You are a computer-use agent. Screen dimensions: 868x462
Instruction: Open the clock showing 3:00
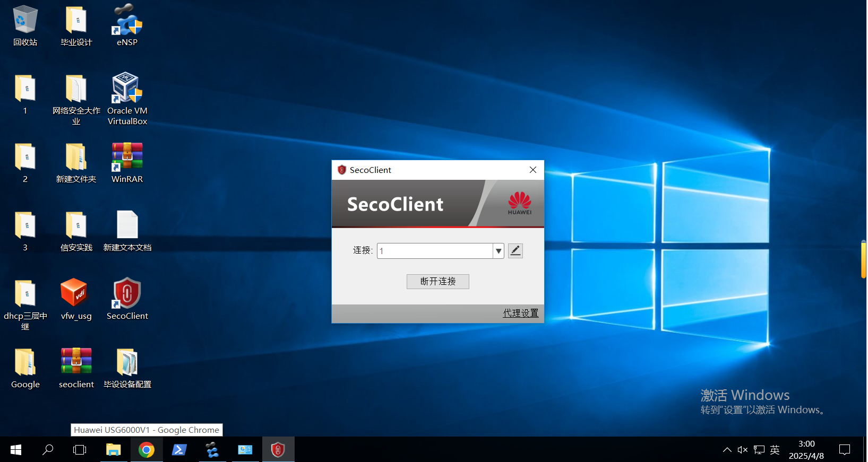click(806, 450)
